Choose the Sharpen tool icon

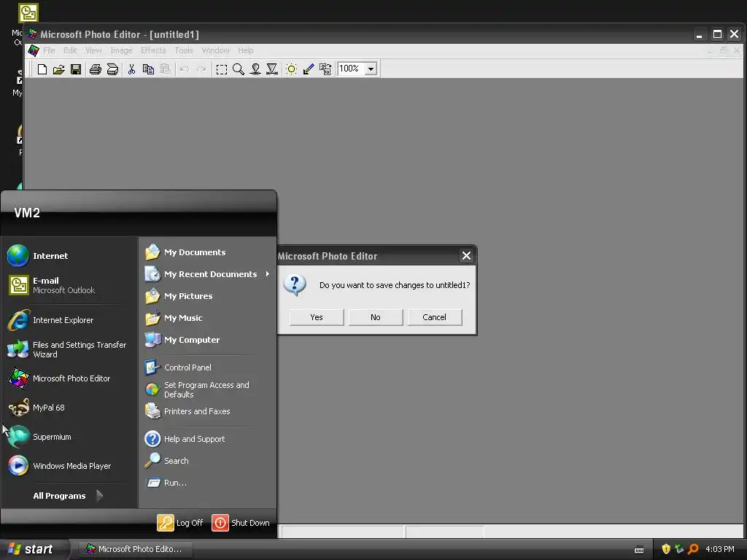pos(272,69)
